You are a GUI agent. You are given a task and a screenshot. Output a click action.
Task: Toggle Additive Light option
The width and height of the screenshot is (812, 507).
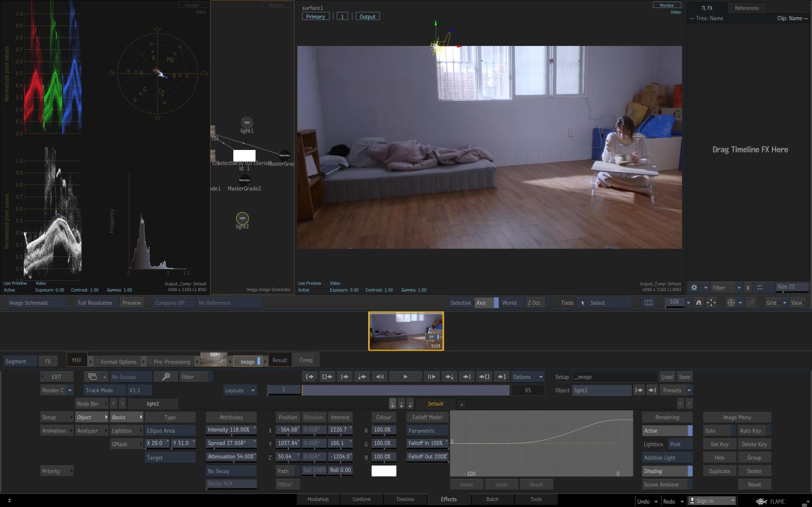(667, 458)
